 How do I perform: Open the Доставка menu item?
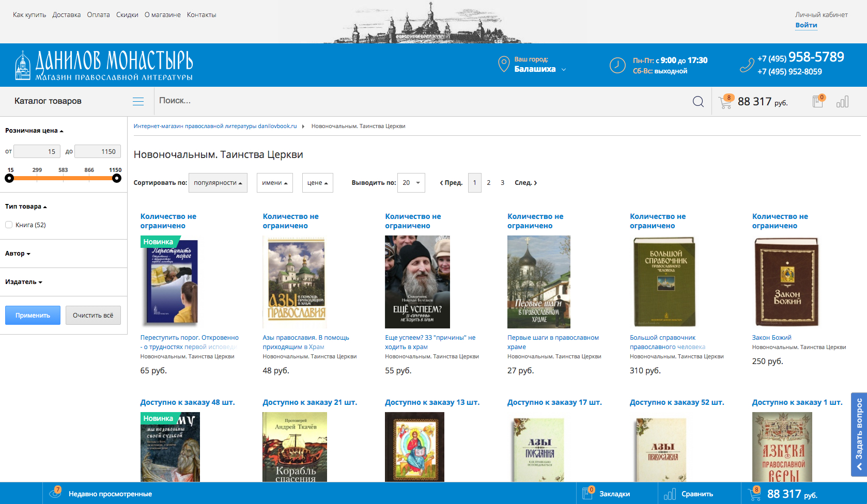pyautogui.click(x=66, y=14)
